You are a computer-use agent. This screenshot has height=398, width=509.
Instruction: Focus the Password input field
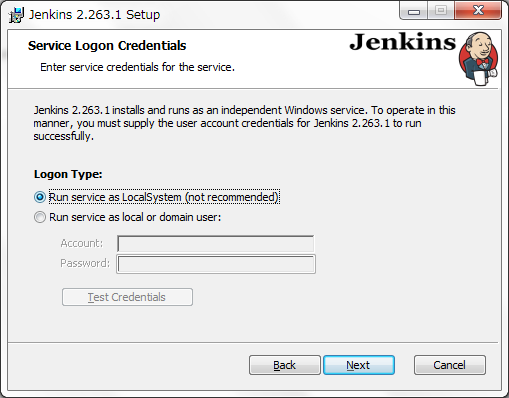(x=216, y=264)
